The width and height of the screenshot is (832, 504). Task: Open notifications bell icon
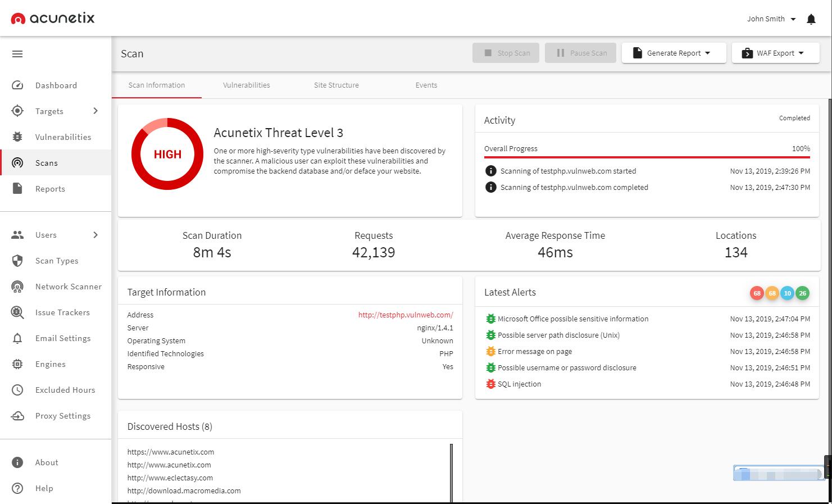pyautogui.click(x=811, y=19)
